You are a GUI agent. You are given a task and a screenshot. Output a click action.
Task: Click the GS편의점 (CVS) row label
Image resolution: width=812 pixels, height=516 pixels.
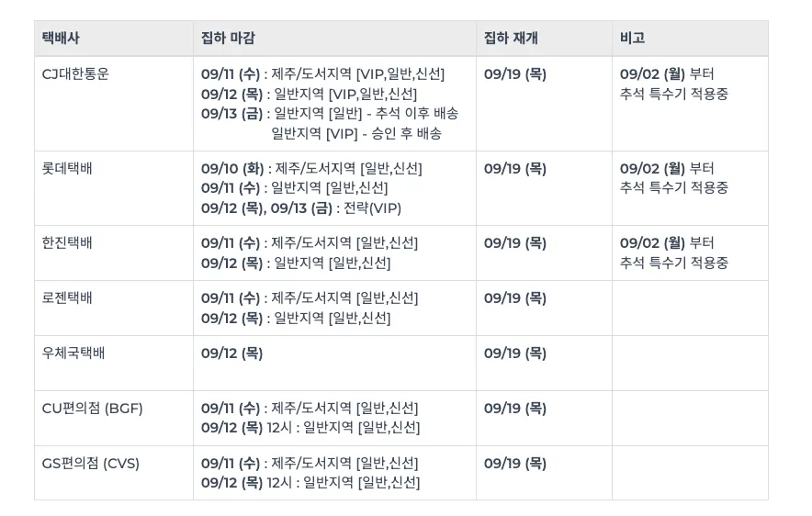91,464
